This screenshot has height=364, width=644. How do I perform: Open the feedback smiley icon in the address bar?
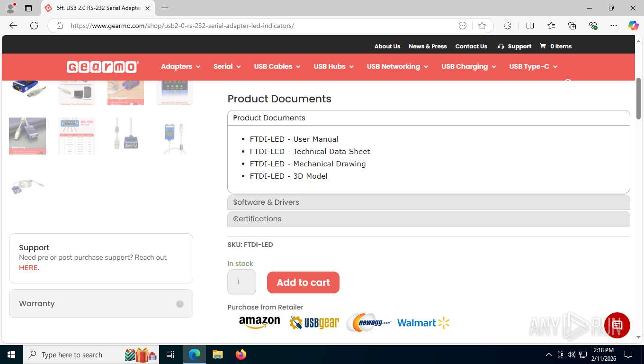click(463, 26)
